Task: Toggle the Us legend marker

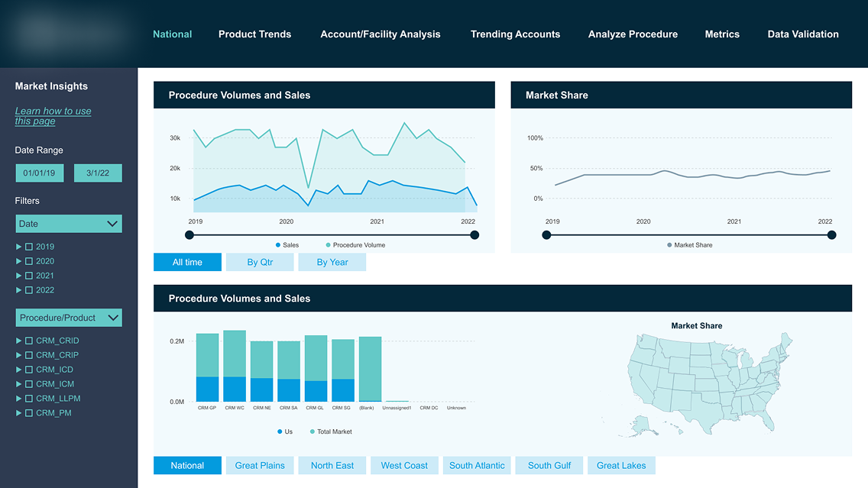Action: pyautogui.click(x=280, y=431)
